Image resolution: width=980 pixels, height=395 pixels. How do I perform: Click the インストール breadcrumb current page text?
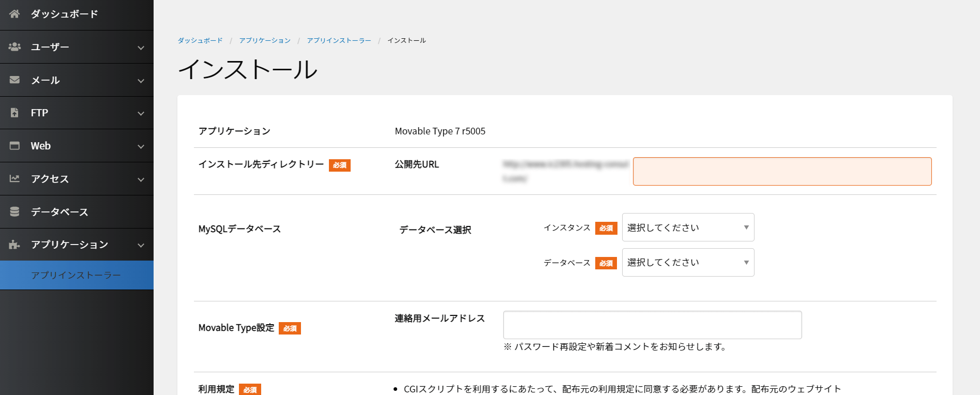(406, 40)
